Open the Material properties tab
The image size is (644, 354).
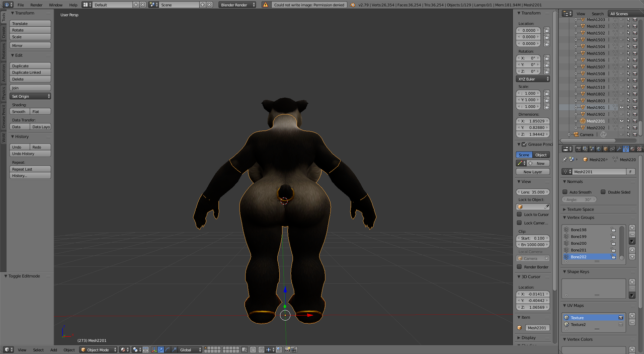pyautogui.click(x=632, y=149)
